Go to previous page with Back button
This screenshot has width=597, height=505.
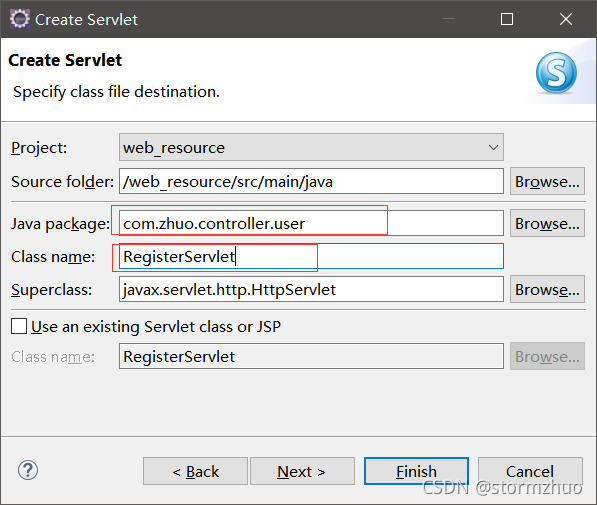point(195,471)
